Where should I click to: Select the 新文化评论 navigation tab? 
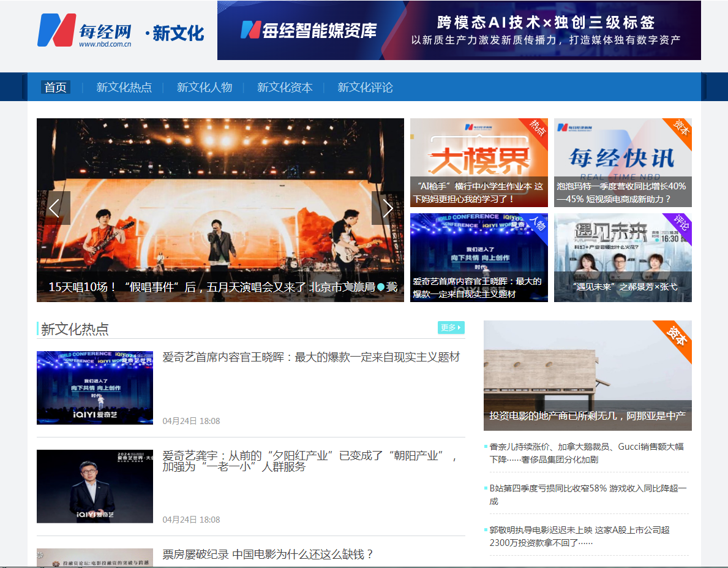click(365, 87)
